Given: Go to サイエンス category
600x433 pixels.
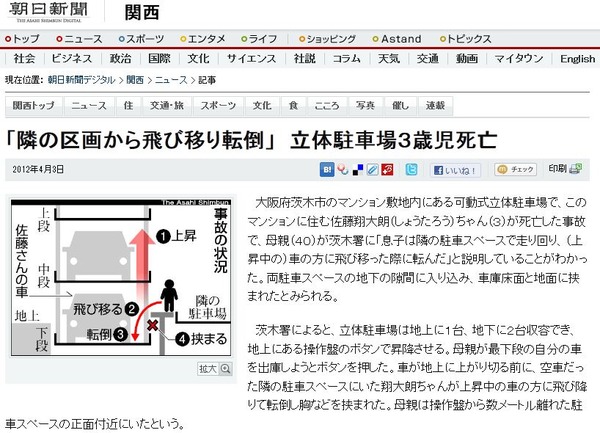Looking at the screenshot, I should tap(251, 59).
